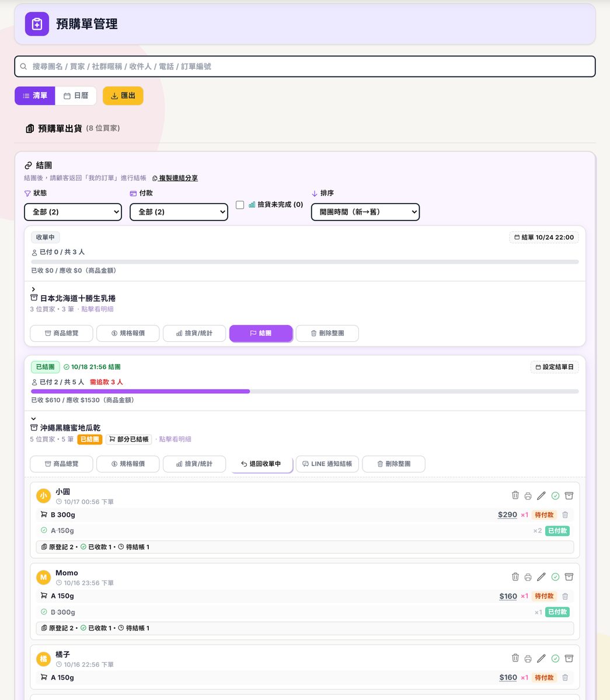Print Momo's order
Screen dimensions: 610x700
(x=528, y=577)
